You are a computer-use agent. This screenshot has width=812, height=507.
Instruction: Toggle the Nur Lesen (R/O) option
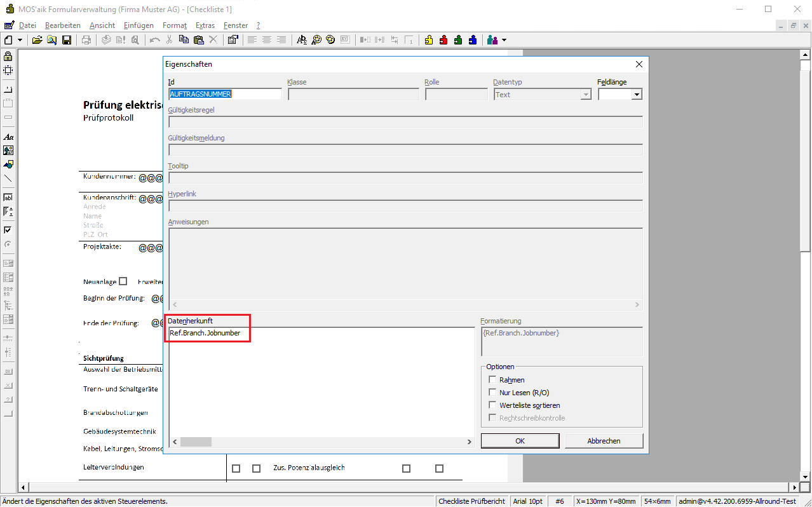[x=492, y=393]
